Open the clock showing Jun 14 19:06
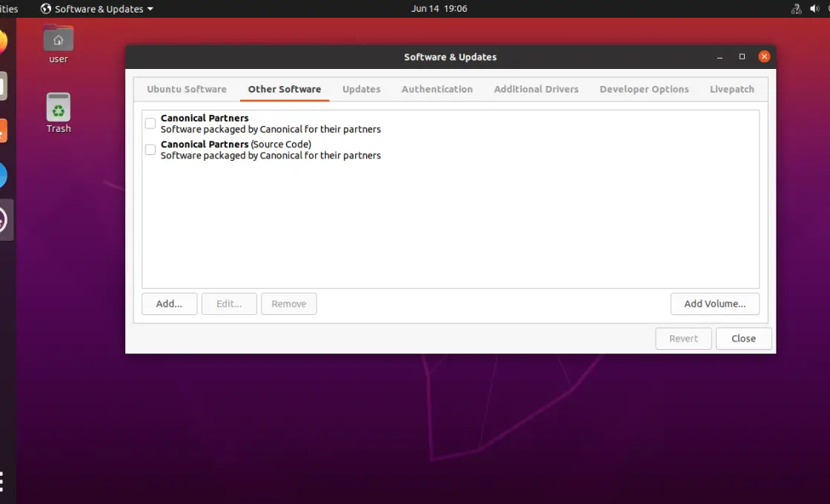Screen dimensions: 830x504 pyautogui.click(x=439, y=8)
